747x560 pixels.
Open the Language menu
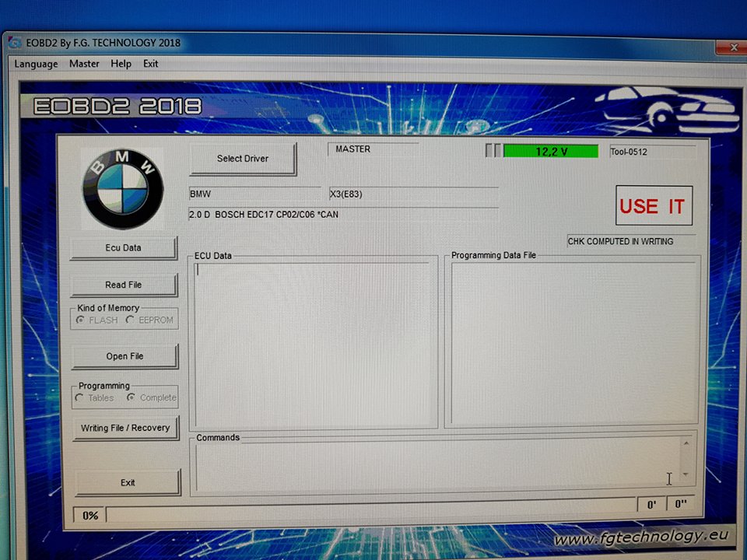pyautogui.click(x=36, y=64)
